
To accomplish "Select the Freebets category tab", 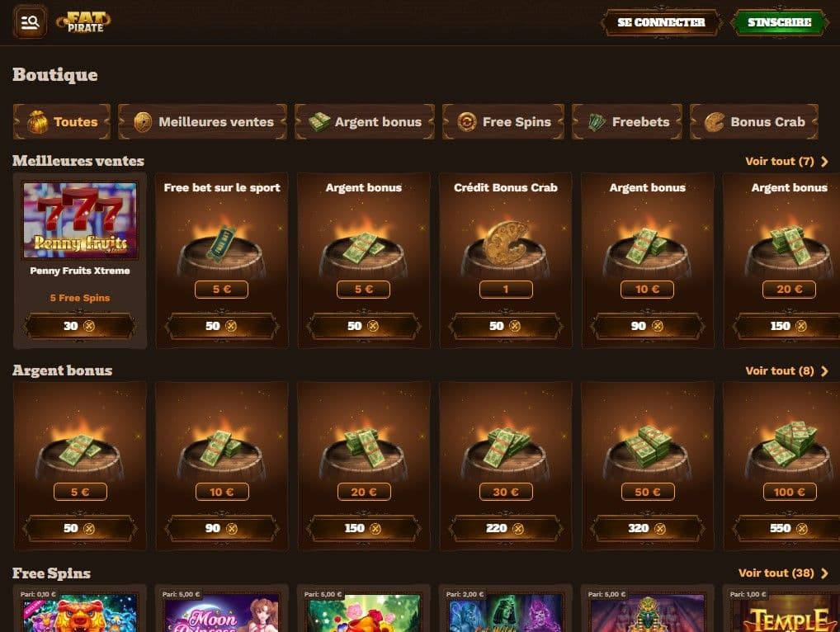I will pyautogui.click(x=627, y=121).
